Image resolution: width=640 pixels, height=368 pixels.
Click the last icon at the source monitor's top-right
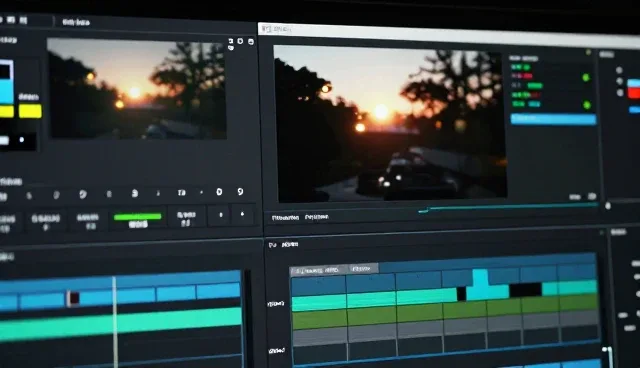click(x=251, y=42)
